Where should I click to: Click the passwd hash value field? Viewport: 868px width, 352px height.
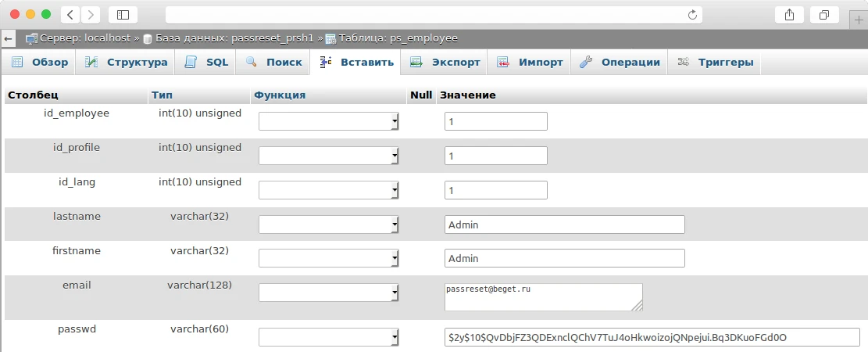[652, 337]
